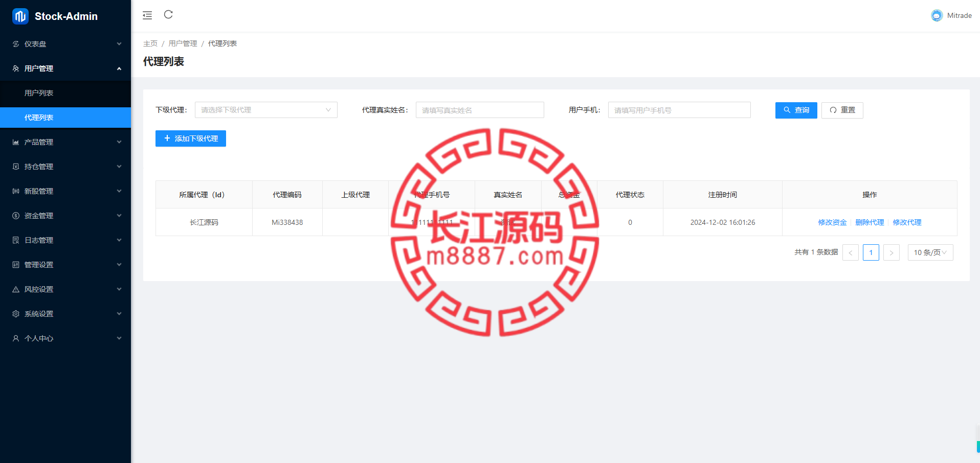Viewport: 980px width, 463px height.
Task: Click the 代理编码 column header
Action: [x=287, y=195]
